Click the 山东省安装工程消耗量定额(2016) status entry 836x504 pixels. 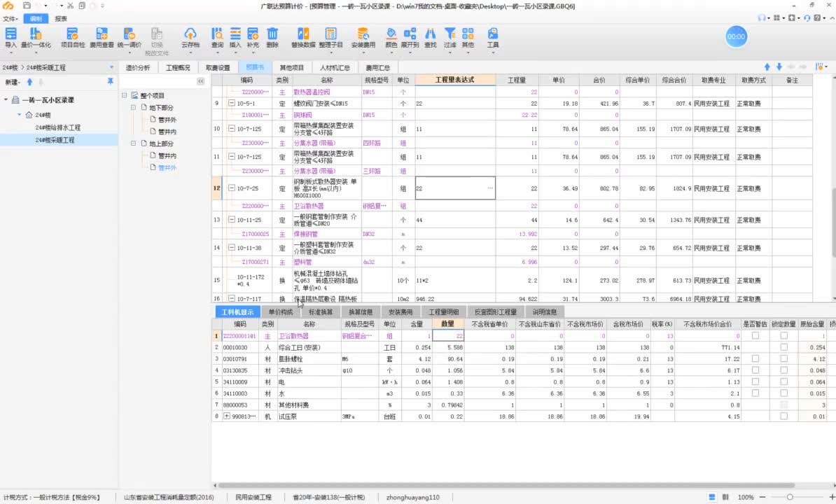pyautogui.click(x=169, y=497)
